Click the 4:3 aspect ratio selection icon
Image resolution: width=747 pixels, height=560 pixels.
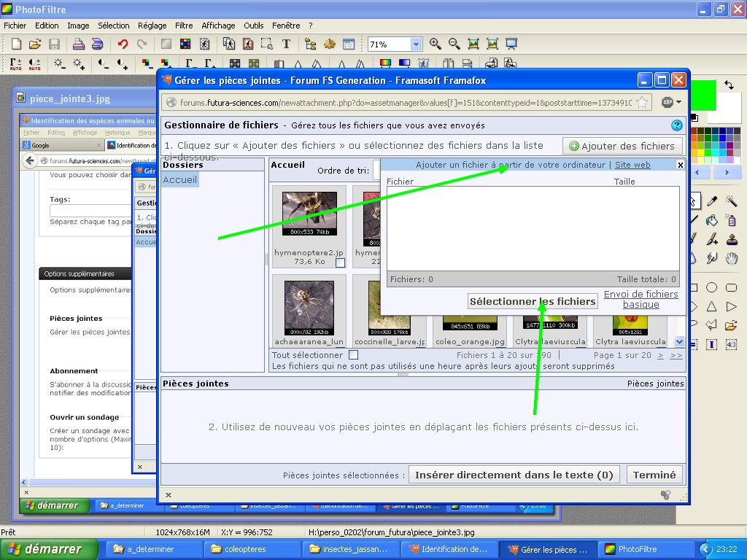pyautogui.click(x=731, y=345)
